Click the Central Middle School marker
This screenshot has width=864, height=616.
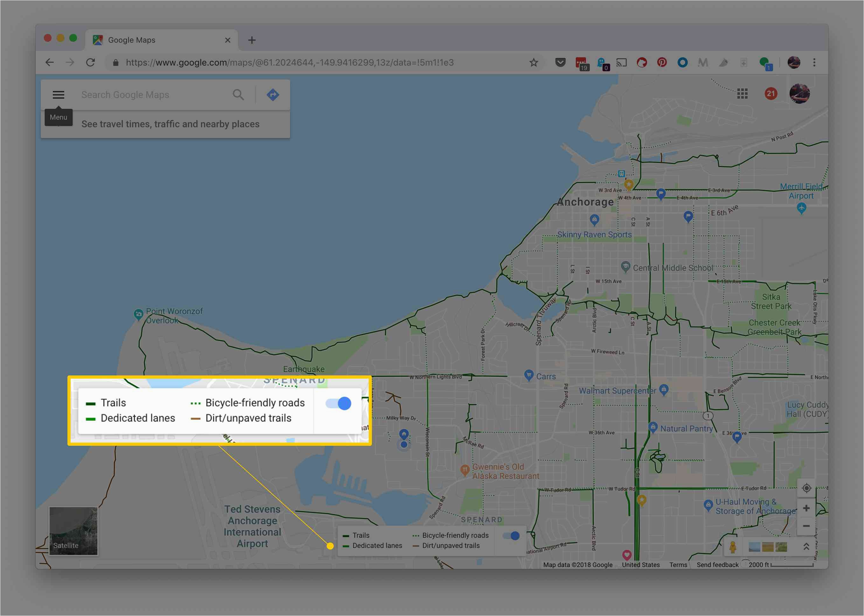625,266
